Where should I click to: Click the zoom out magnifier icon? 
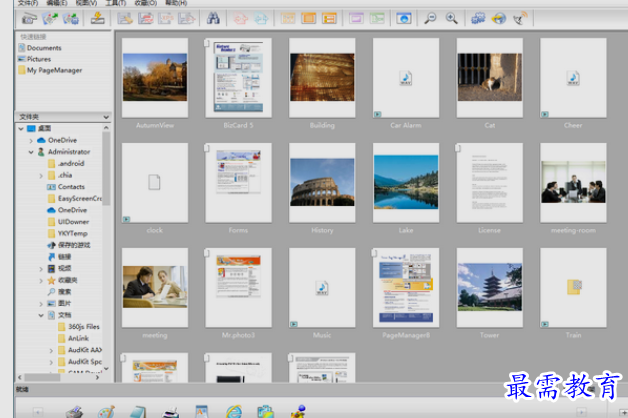(x=430, y=18)
